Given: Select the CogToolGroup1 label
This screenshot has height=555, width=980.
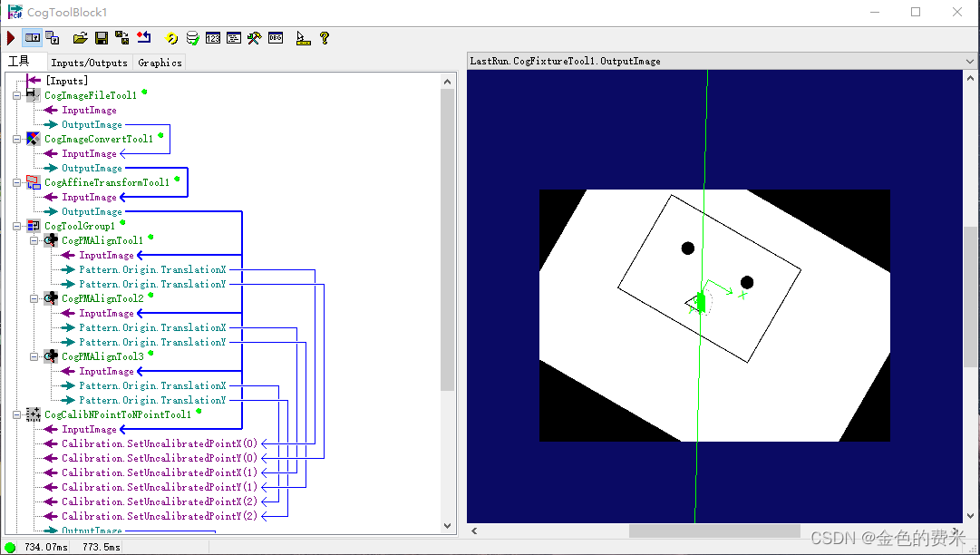Looking at the screenshot, I should (x=80, y=226).
